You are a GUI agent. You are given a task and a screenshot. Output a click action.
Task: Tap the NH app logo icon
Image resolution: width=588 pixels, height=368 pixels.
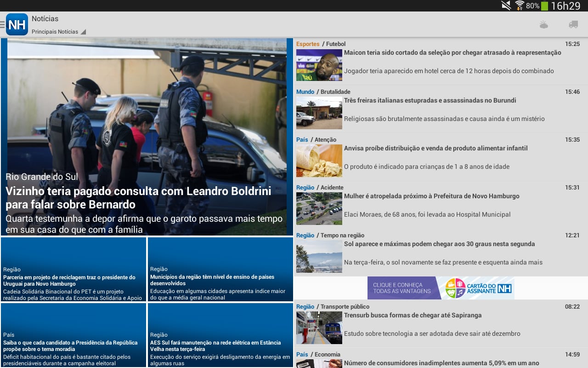click(17, 24)
